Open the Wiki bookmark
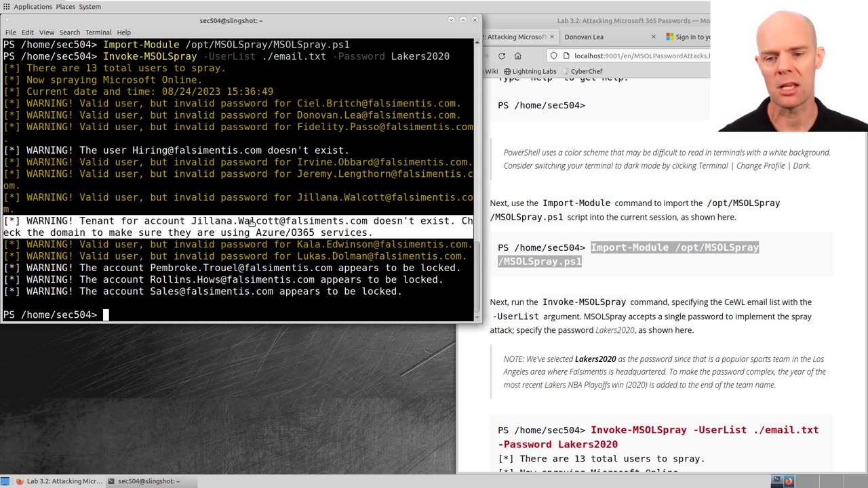This screenshot has height=488, width=868. coord(491,71)
